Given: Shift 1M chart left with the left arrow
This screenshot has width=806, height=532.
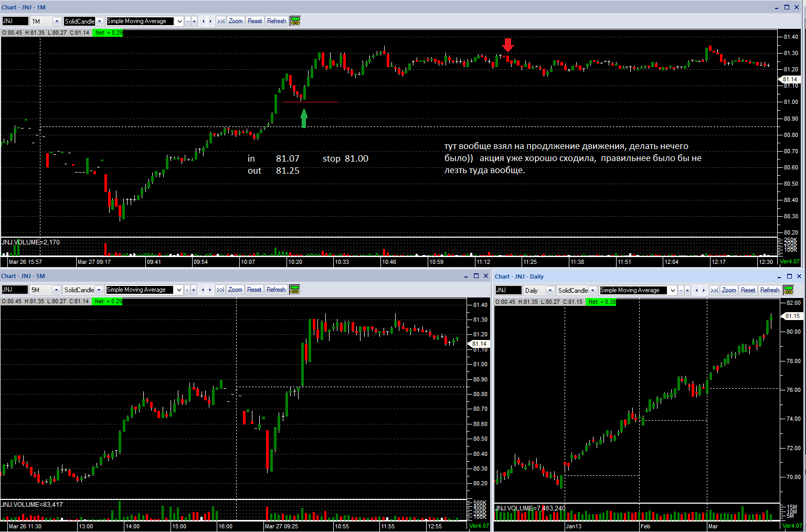Looking at the screenshot, I should [204, 22].
